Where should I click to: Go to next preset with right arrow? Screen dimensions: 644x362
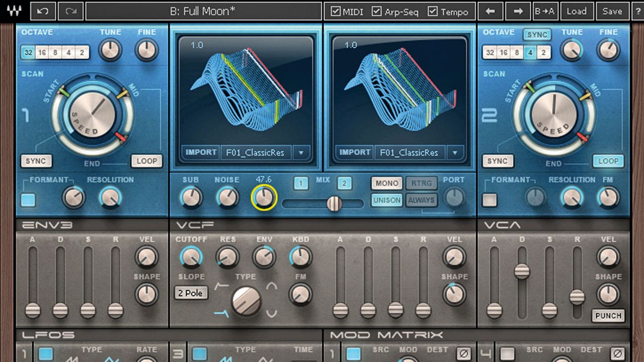coord(518,11)
